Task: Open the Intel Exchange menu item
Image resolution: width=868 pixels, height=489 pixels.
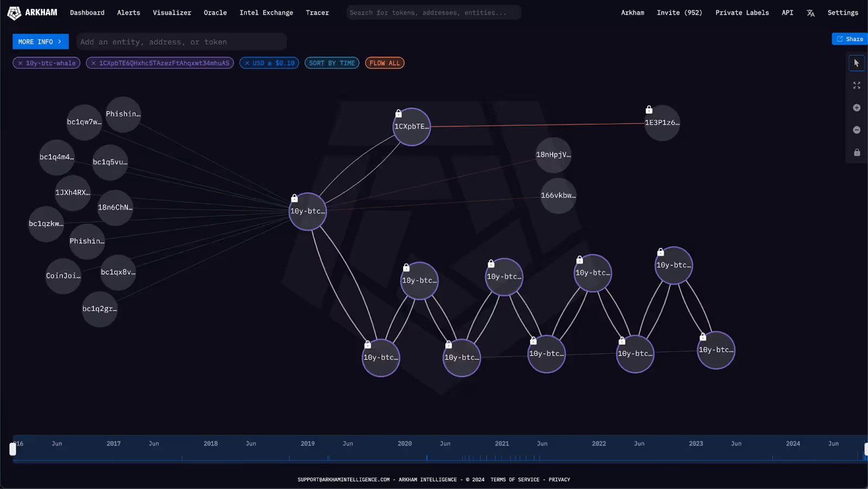Action: click(266, 12)
